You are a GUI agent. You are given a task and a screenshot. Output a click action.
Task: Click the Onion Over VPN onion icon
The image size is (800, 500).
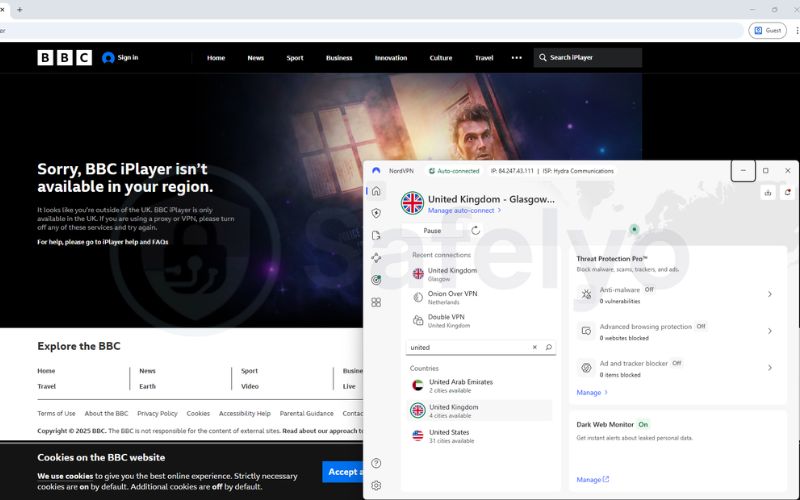click(x=418, y=297)
